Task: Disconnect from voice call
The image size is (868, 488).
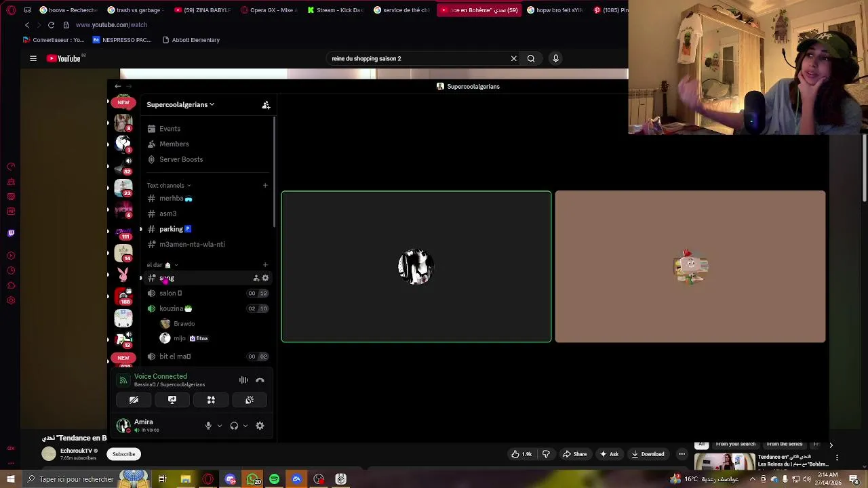Action: [x=260, y=380]
